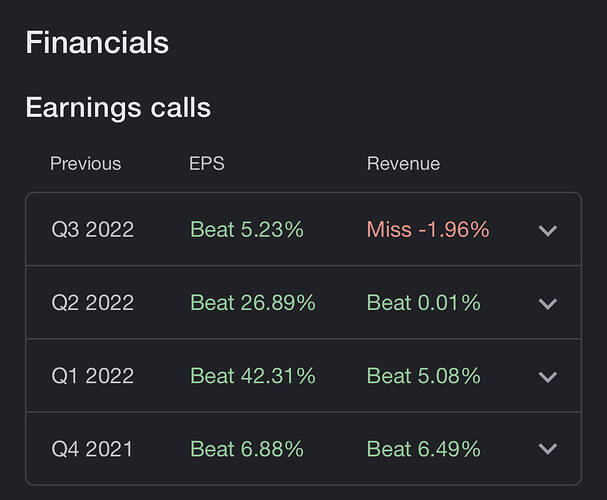Expand the Q3 2022 earnings row chevron
The image size is (607, 500).
pyautogui.click(x=547, y=231)
